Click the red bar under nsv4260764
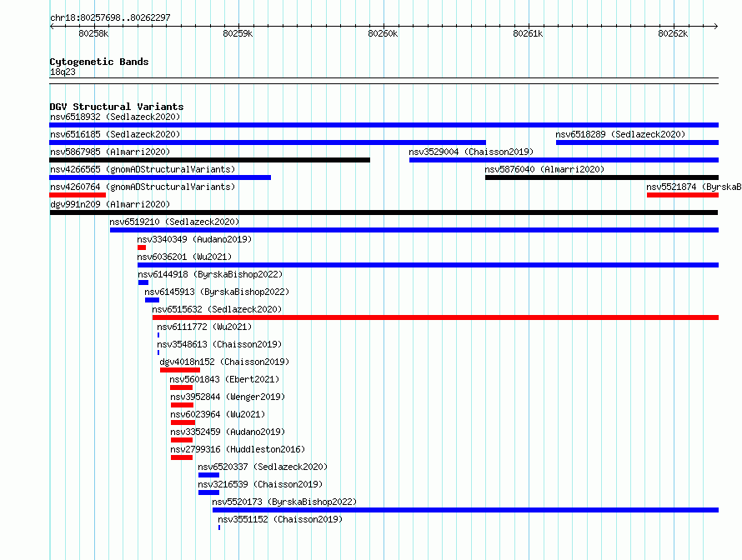The image size is (742, 560). click(78, 195)
